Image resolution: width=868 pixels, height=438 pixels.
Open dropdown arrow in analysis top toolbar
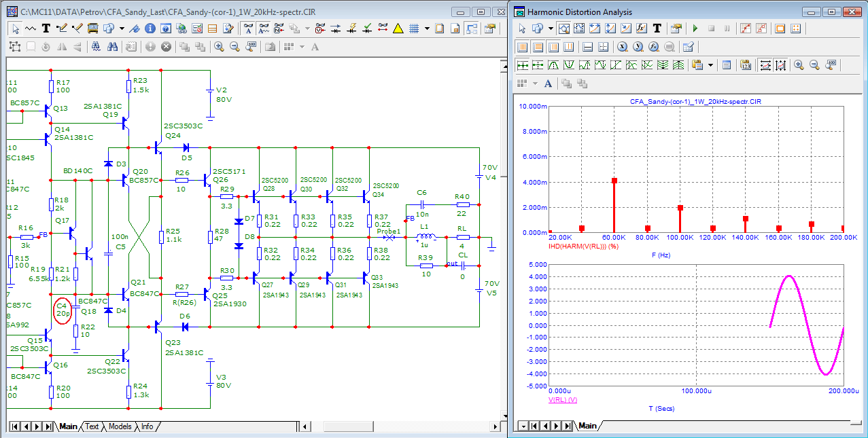click(x=551, y=29)
